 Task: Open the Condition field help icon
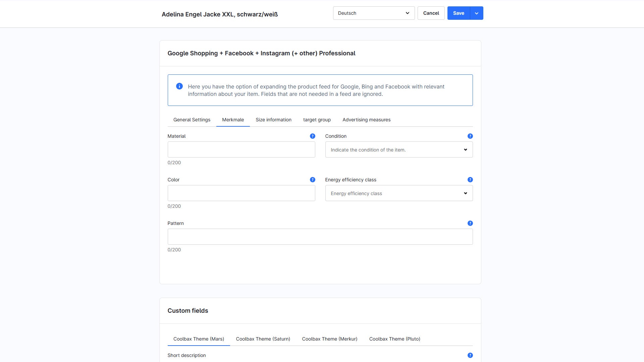[470, 136]
